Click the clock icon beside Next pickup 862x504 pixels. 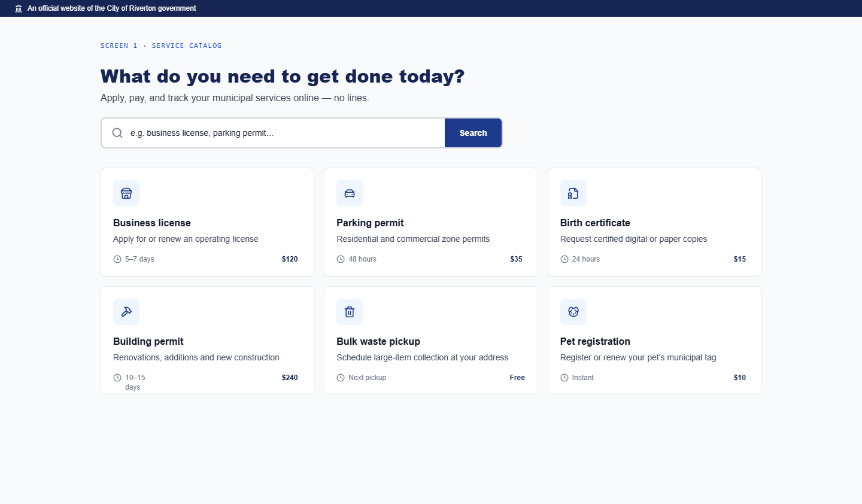(x=341, y=378)
